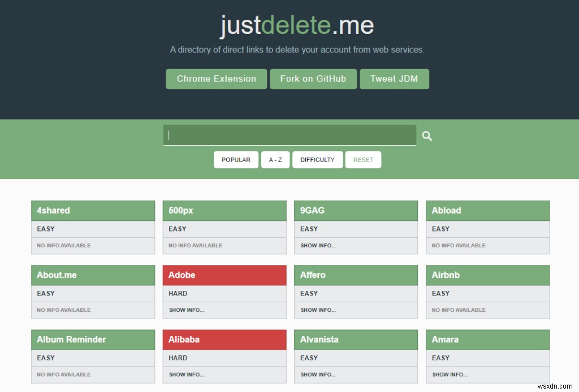Click the directory tagline under the title

tap(297, 50)
